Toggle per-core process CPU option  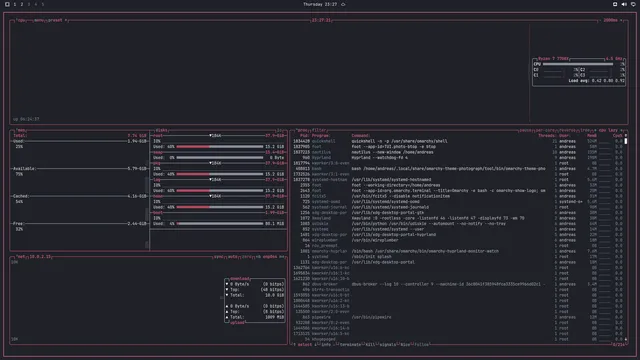click(545, 130)
